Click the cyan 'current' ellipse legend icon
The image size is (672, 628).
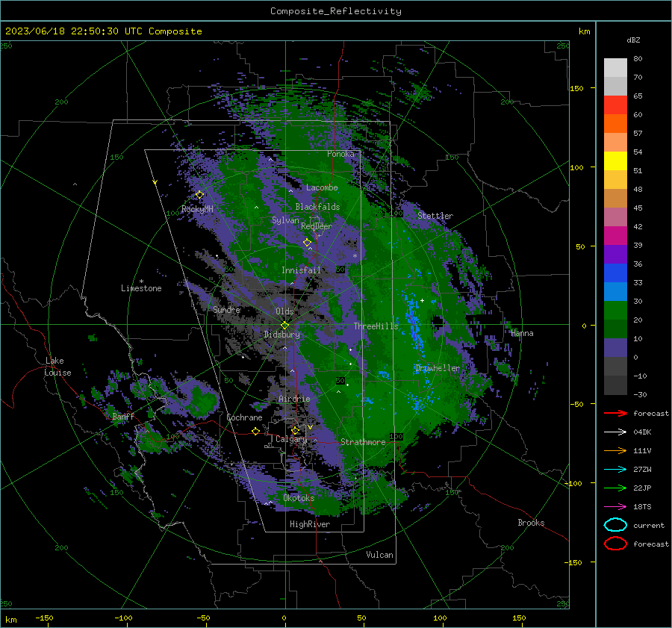click(615, 525)
